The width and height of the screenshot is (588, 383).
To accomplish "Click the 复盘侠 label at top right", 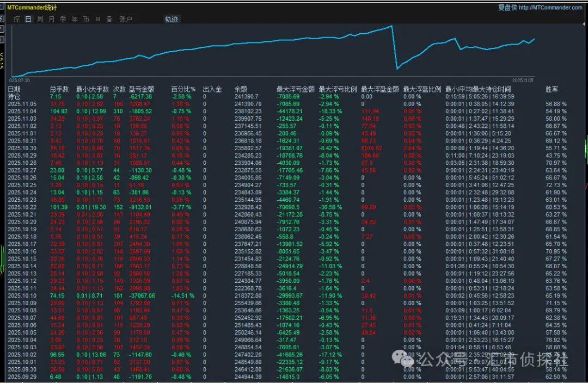I will [507, 8].
